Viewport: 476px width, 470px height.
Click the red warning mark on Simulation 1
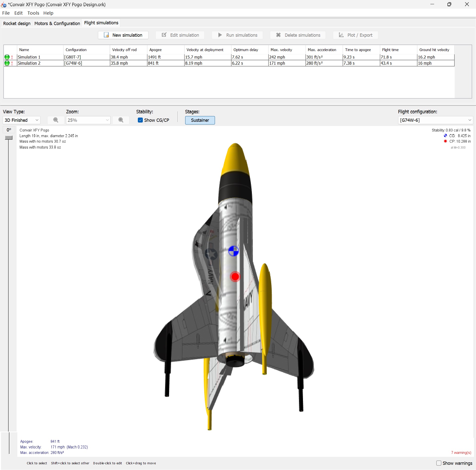(12, 57)
